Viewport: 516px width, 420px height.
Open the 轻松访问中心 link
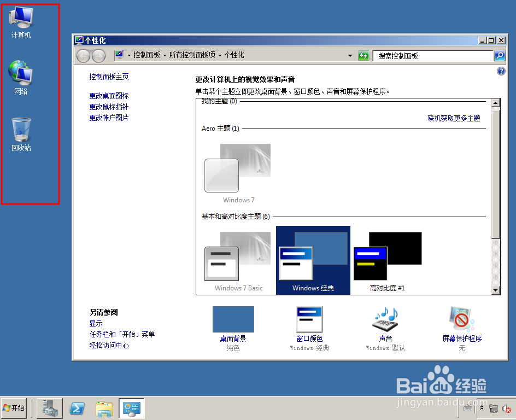pos(109,345)
